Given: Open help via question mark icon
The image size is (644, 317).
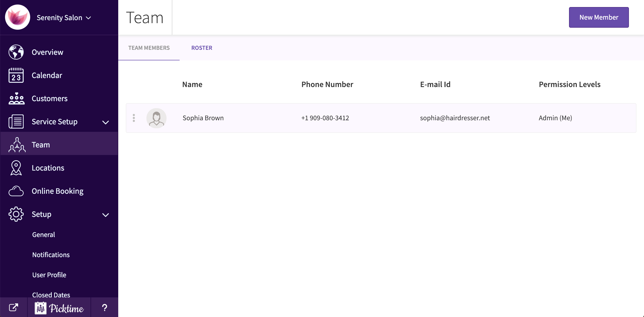Looking at the screenshot, I should point(105,307).
